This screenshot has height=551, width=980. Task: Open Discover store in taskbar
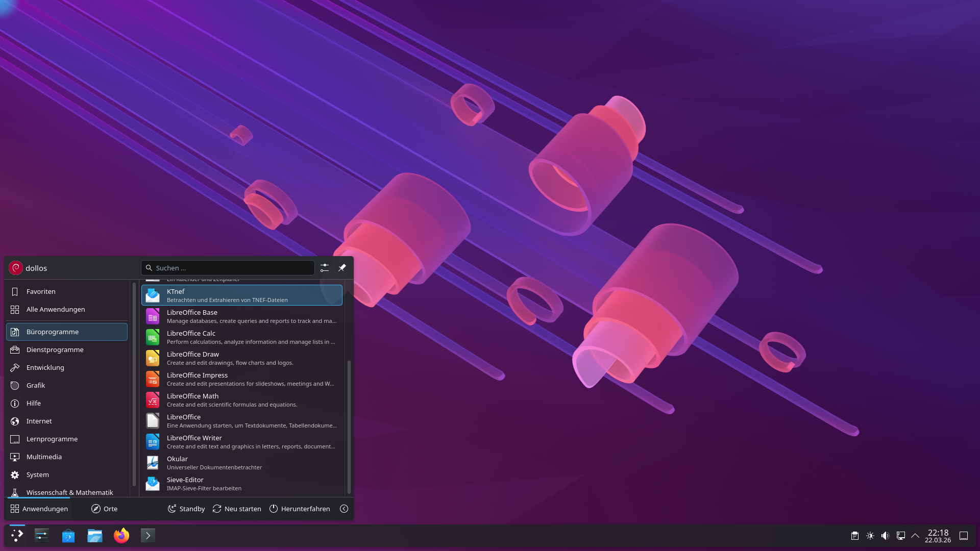click(x=68, y=536)
